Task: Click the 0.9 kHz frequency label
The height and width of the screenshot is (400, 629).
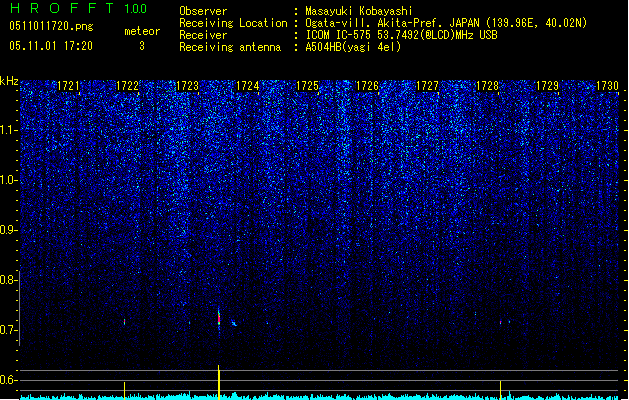Action: [x=8, y=230]
